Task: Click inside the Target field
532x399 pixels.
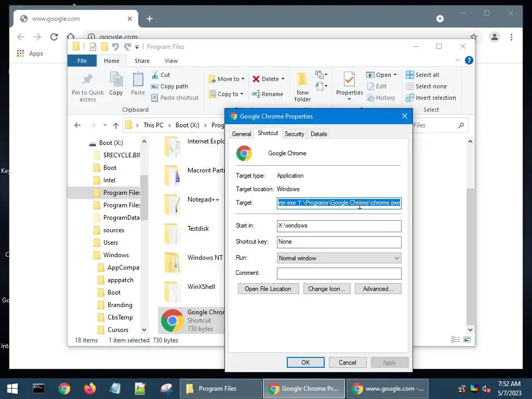Action: pyautogui.click(x=339, y=203)
